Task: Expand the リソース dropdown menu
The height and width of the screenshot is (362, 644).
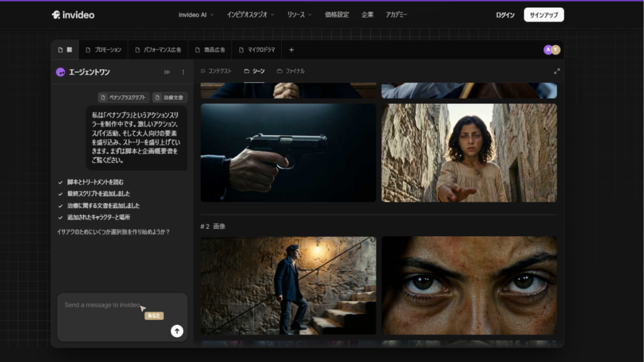Action: pos(299,15)
